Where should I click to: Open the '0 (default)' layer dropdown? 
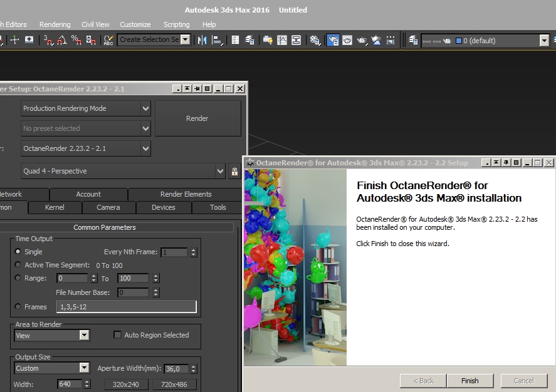485,41
